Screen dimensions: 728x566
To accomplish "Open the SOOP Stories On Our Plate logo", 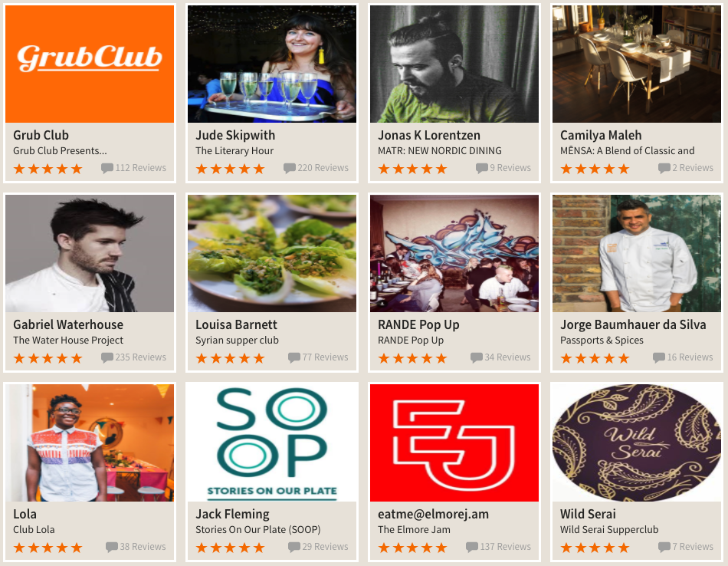I will 272,443.
